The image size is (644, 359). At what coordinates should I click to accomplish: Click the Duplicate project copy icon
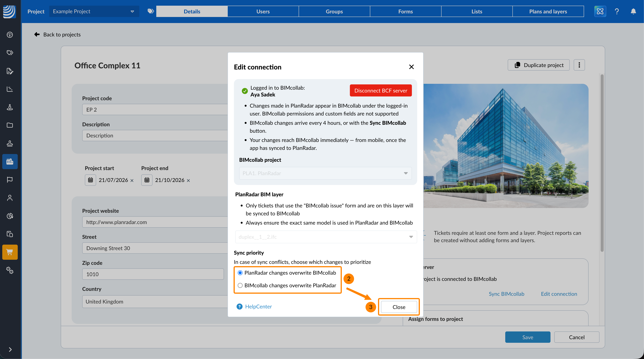[517, 65]
